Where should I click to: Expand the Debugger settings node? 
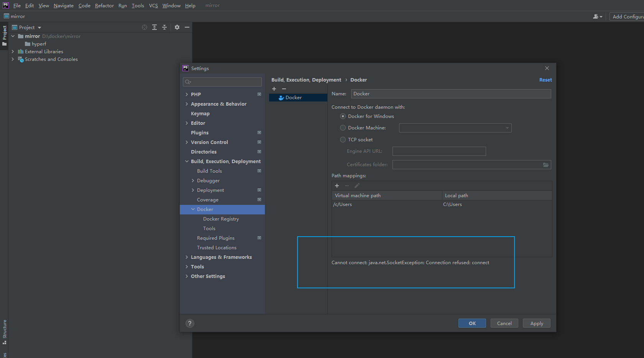tap(193, 180)
